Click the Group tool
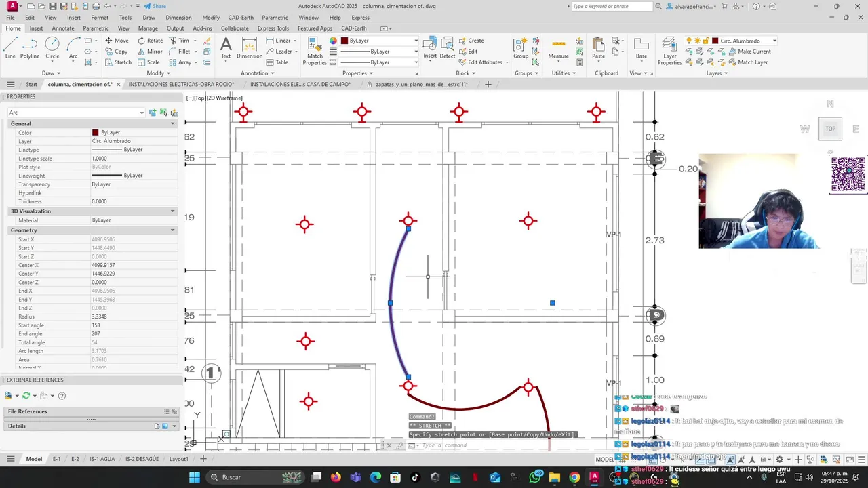This screenshot has width=868, height=488. click(x=521, y=48)
